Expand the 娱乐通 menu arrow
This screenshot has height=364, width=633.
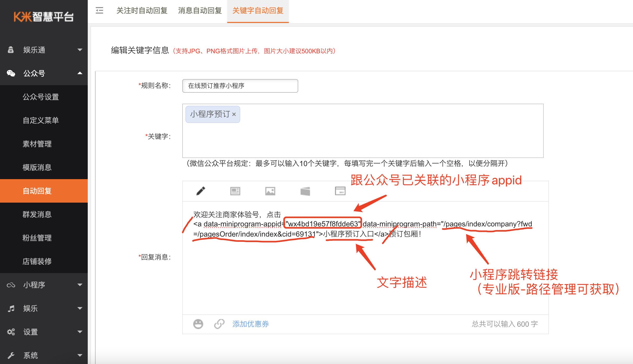pos(80,50)
